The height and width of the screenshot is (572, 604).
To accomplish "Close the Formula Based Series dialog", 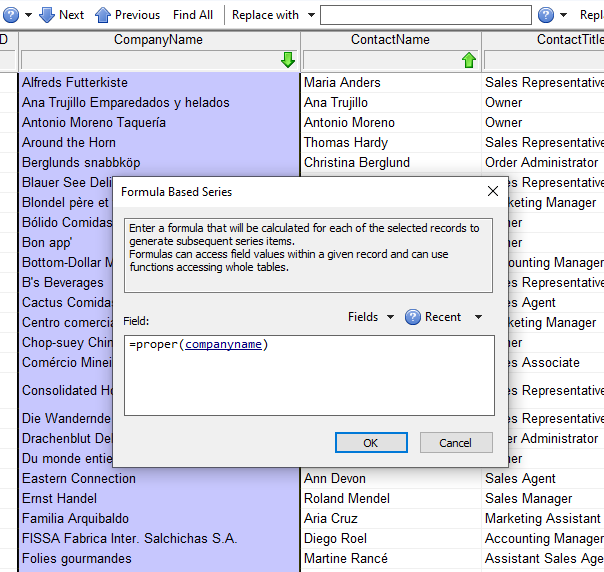I will 492,191.
